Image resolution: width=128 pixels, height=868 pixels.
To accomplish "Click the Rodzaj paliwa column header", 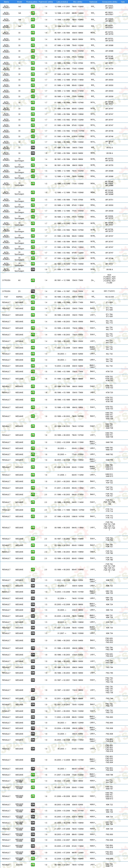I will coord(32,2).
